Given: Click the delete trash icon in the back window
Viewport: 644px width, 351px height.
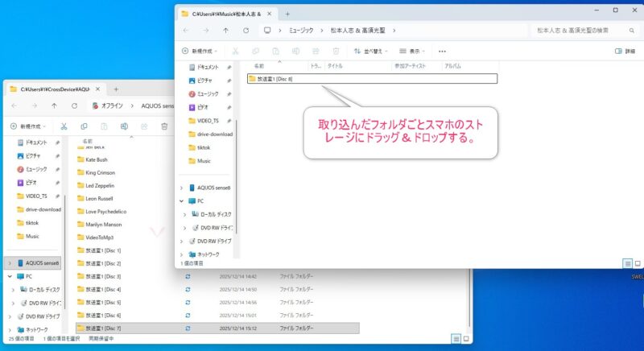Looking at the screenshot, I should coord(164,126).
